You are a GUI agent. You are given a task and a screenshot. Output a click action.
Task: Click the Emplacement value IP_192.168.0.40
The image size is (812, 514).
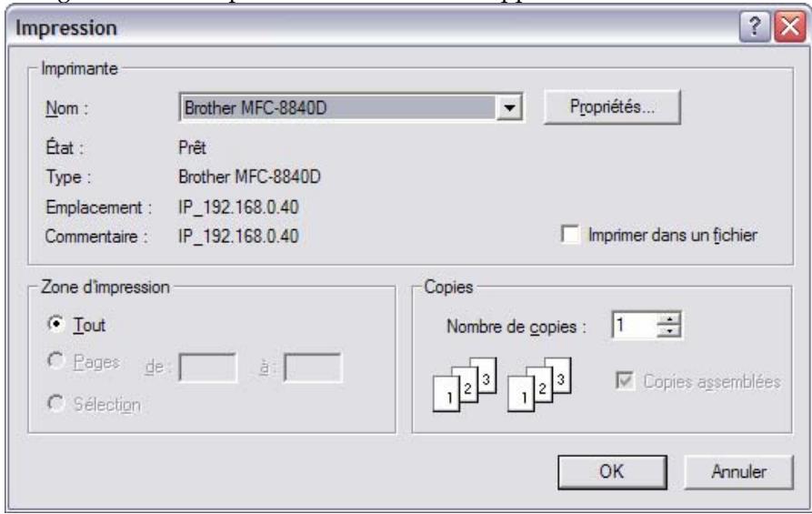click(239, 207)
